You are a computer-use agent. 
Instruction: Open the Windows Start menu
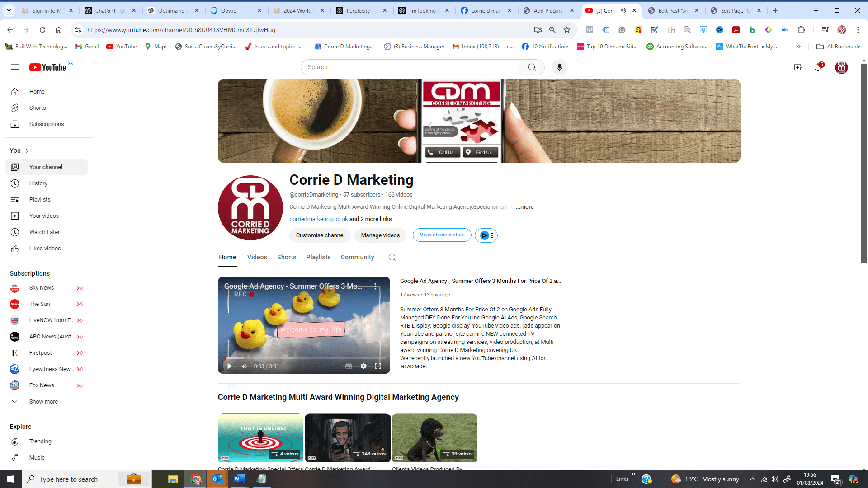[x=11, y=479]
